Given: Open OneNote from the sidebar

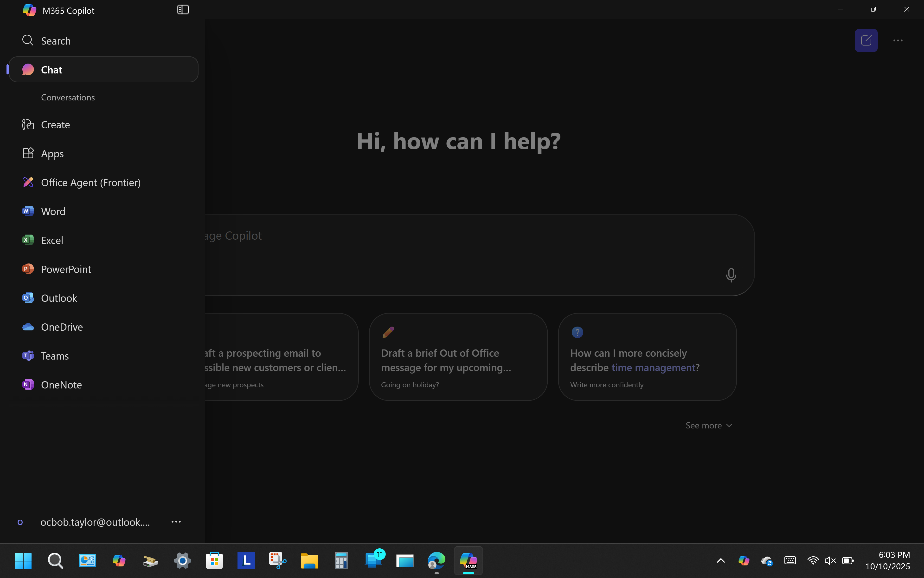Looking at the screenshot, I should 103,385.
